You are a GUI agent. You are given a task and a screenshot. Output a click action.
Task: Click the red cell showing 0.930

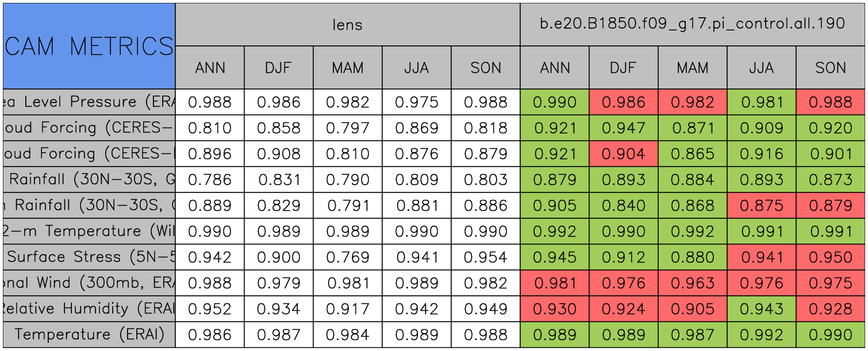point(554,309)
